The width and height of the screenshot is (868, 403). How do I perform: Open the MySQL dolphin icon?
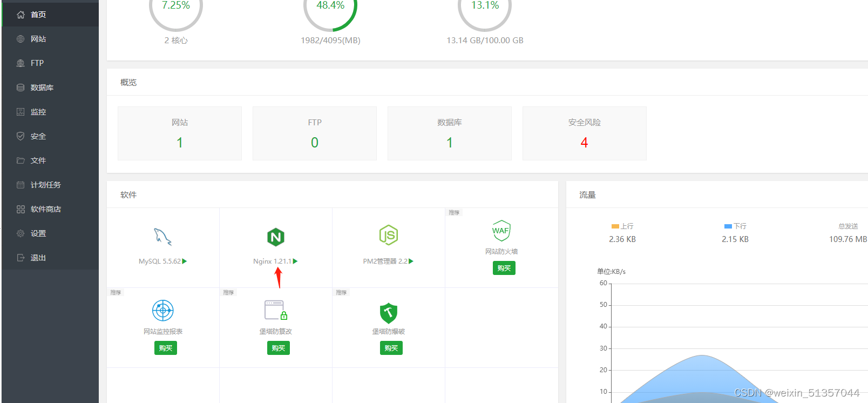162,237
